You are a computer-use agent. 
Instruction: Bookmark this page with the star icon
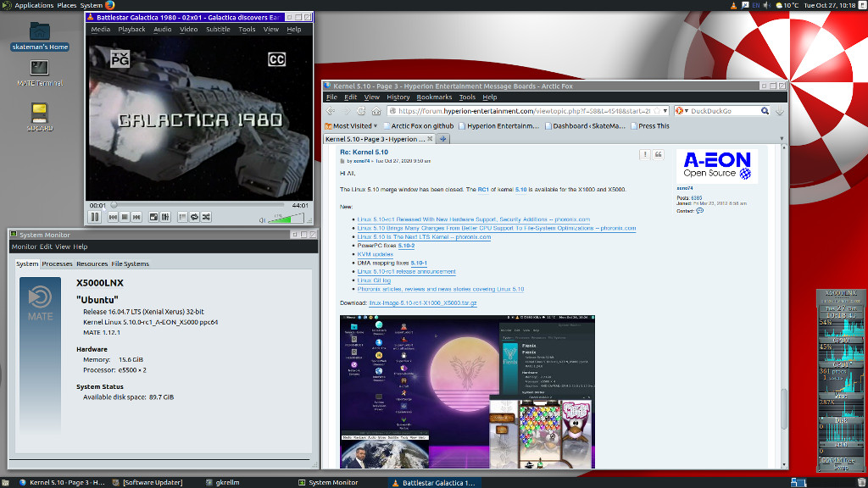657,111
